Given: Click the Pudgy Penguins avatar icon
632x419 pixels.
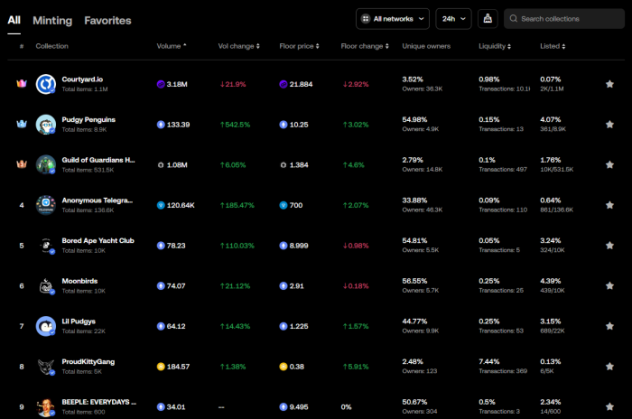Looking at the screenshot, I should point(46,124).
